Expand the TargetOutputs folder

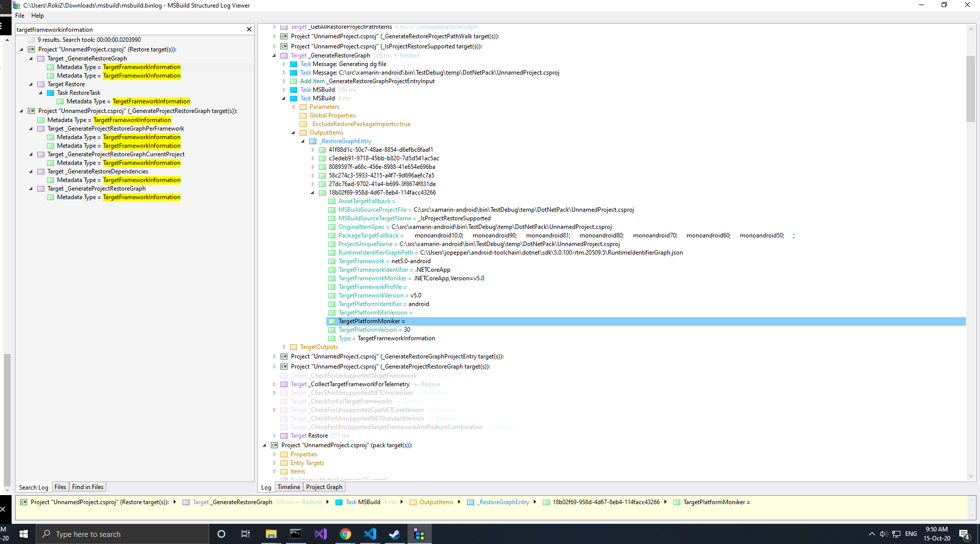click(284, 347)
